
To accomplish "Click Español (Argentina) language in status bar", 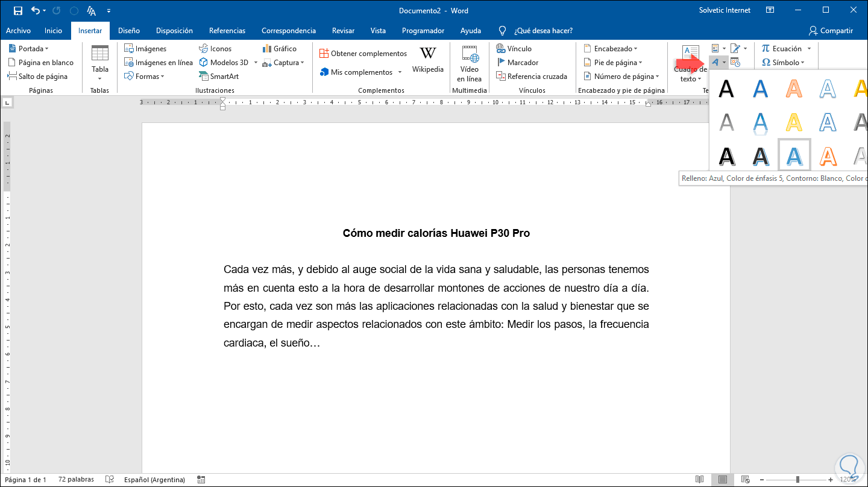I will pos(156,480).
